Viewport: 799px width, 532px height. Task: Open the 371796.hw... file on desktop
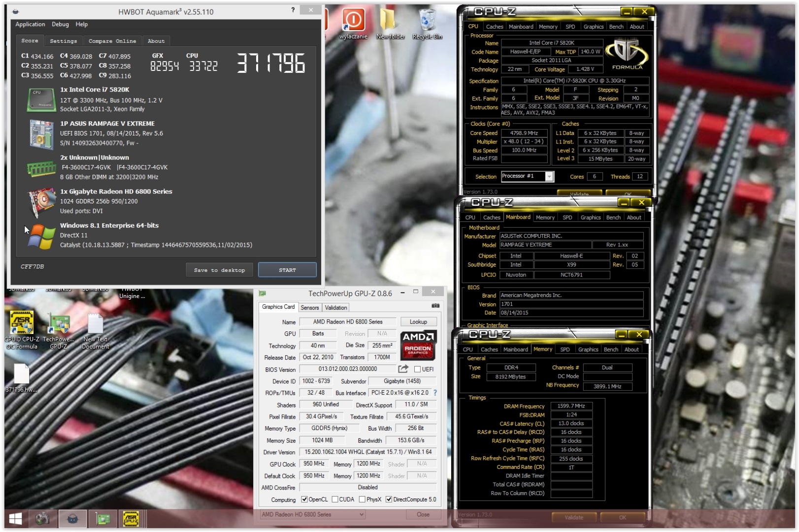tap(21, 378)
